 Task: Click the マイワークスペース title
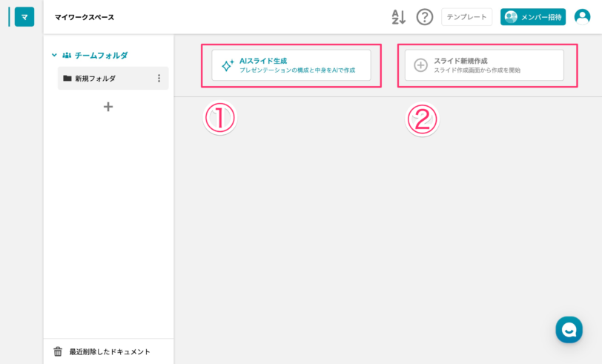coord(85,17)
